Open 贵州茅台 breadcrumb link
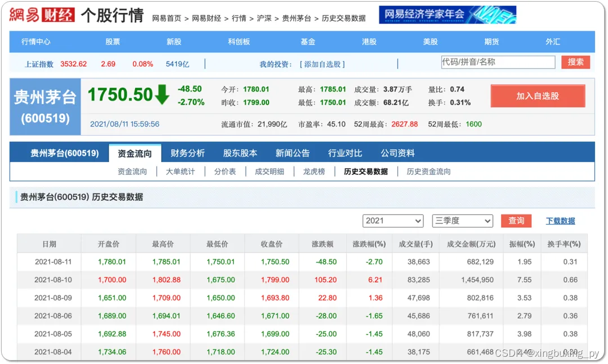Viewport: 608px width, 364px height. 296,18
